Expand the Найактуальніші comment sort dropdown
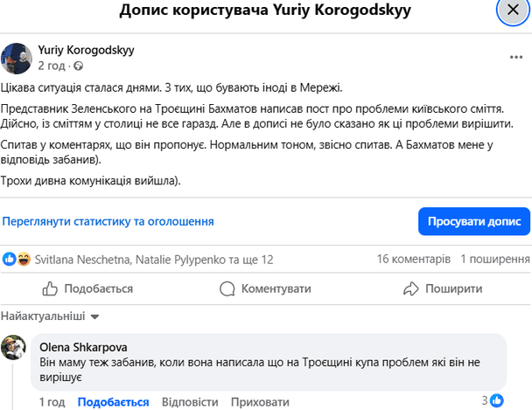The image size is (532, 410). (50, 316)
